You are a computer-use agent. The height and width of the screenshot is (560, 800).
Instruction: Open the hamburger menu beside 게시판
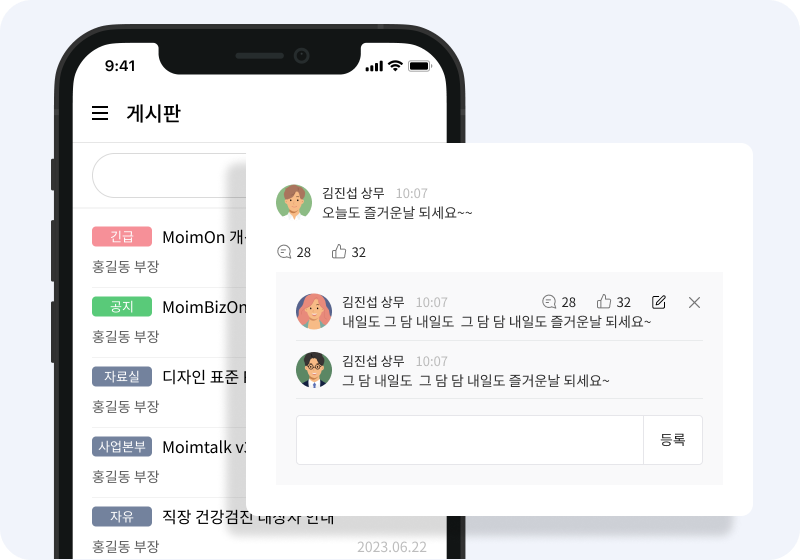point(100,113)
